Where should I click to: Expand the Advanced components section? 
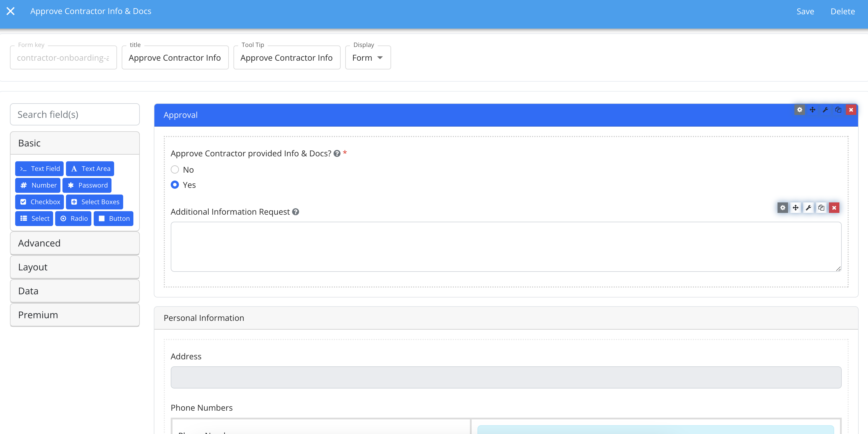coord(74,243)
